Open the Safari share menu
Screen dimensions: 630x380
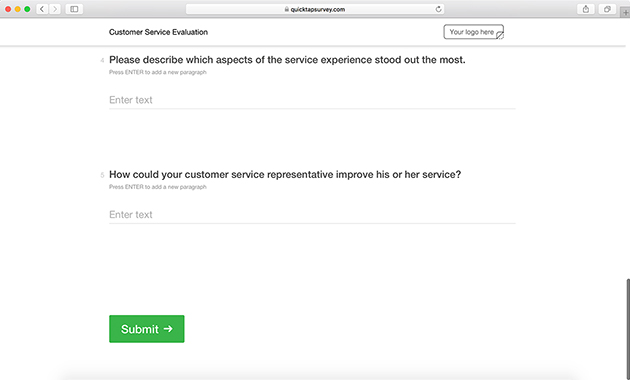click(x=585, y=9)
